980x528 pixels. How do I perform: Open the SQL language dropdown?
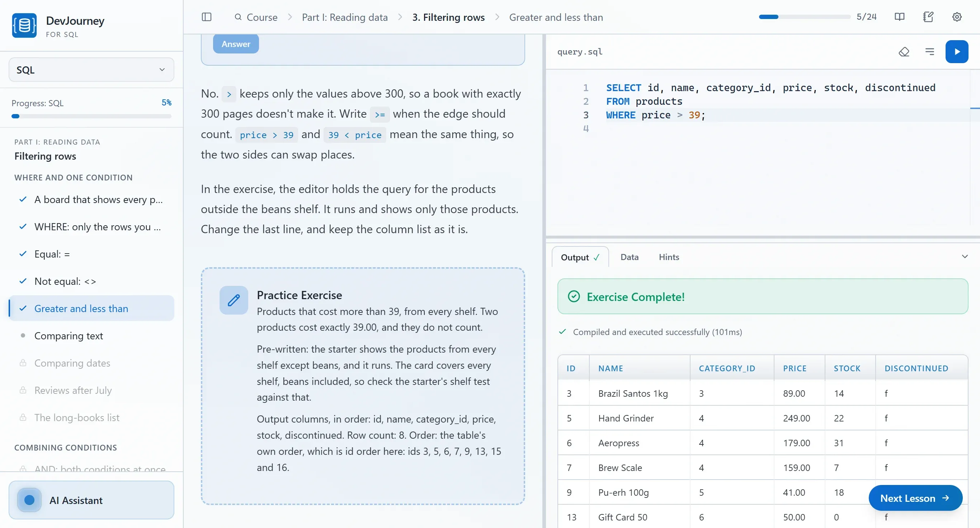tap(91, 70)
